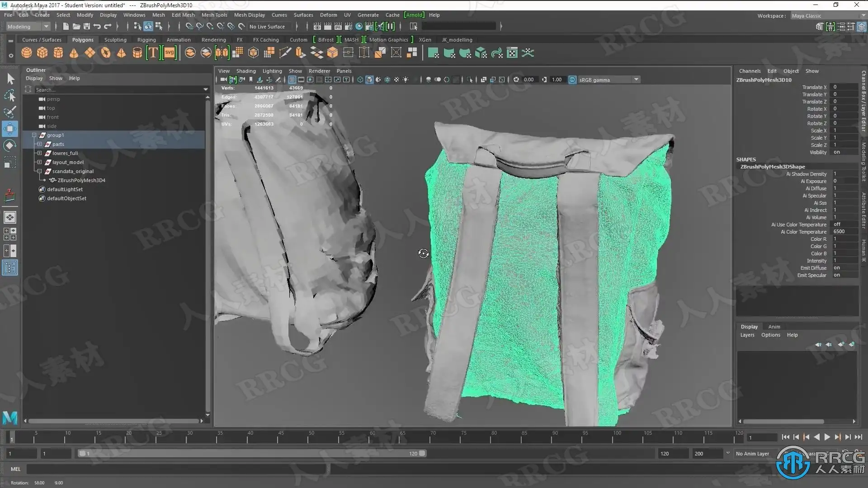Click the Save scene icon

87,27
